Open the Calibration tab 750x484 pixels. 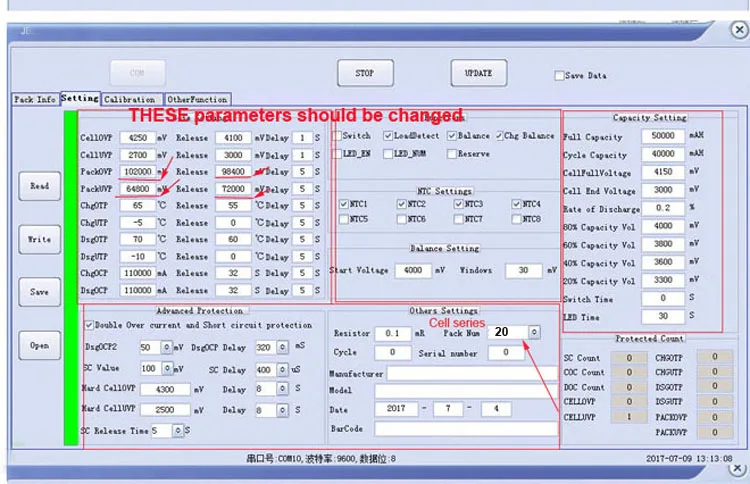(x=130, y=99)
